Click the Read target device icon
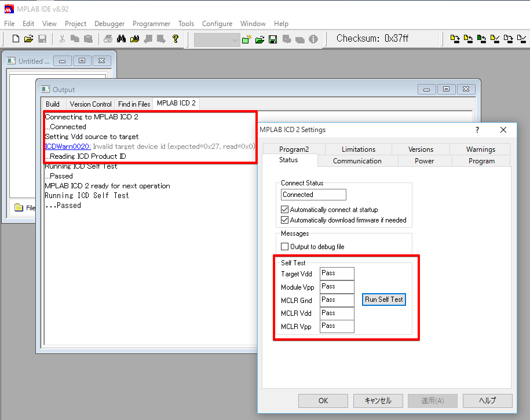 468,39
